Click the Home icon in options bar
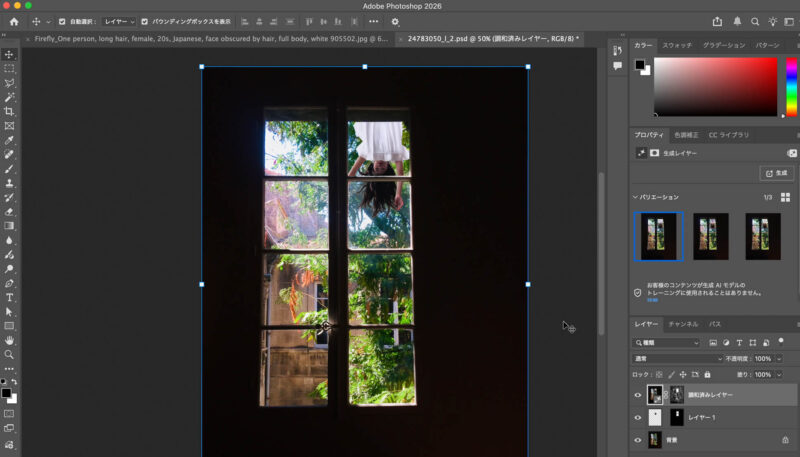 point(14,21)
